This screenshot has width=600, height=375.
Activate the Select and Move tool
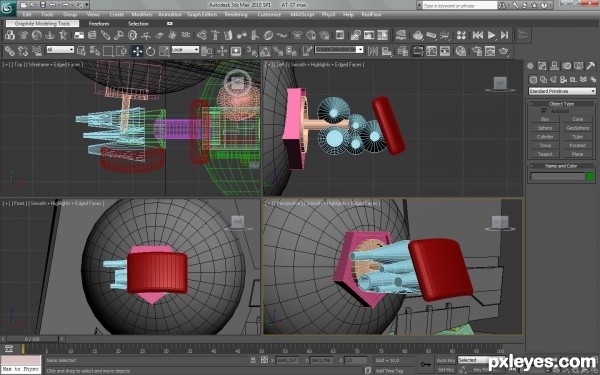[137, 51]
